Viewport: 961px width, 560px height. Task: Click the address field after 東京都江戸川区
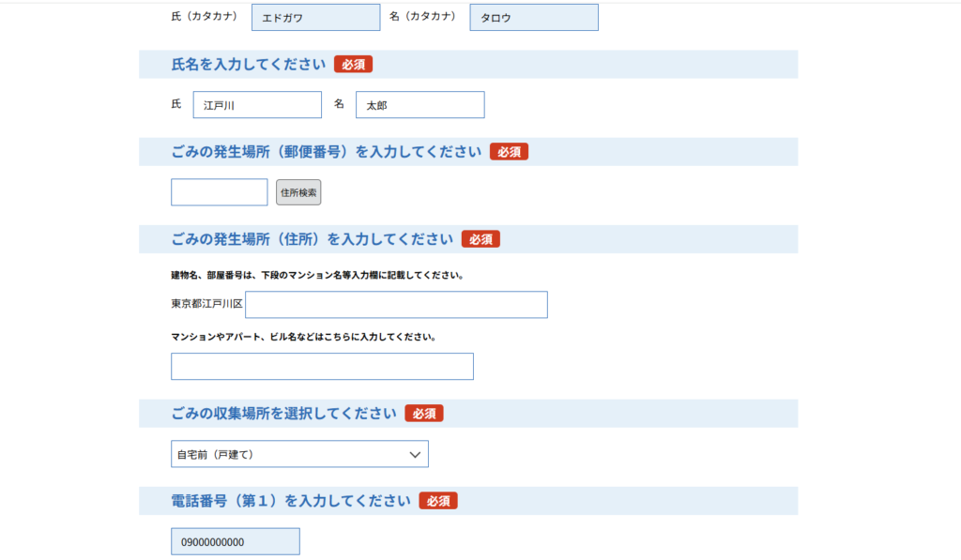(396, 305)
